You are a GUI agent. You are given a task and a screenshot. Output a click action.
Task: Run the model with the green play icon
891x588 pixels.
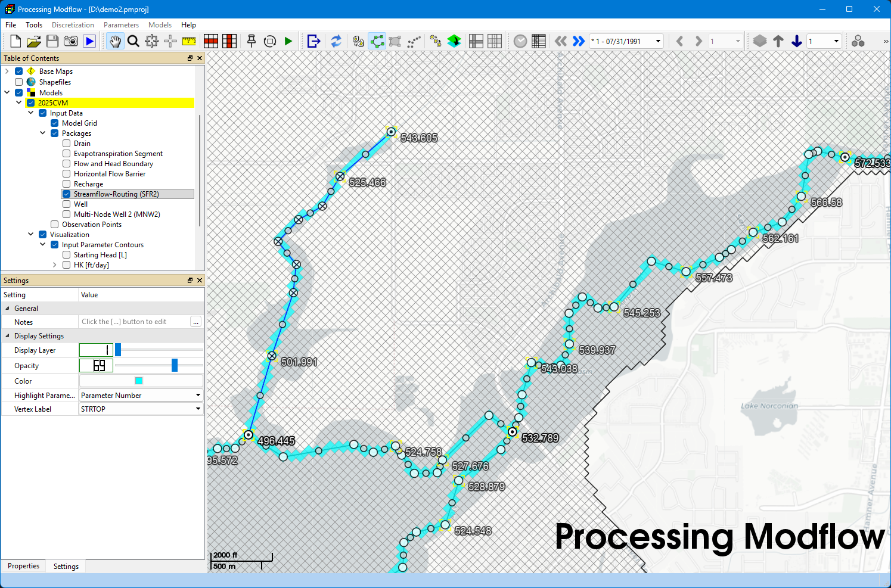click(288, 41)
